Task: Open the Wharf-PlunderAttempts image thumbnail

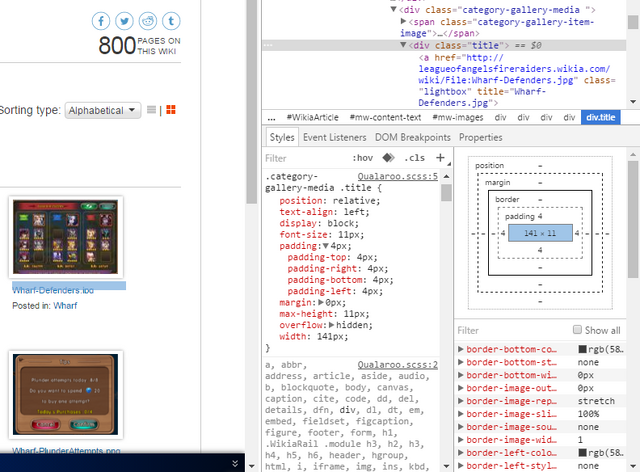Action: click(x=65, y=394)
